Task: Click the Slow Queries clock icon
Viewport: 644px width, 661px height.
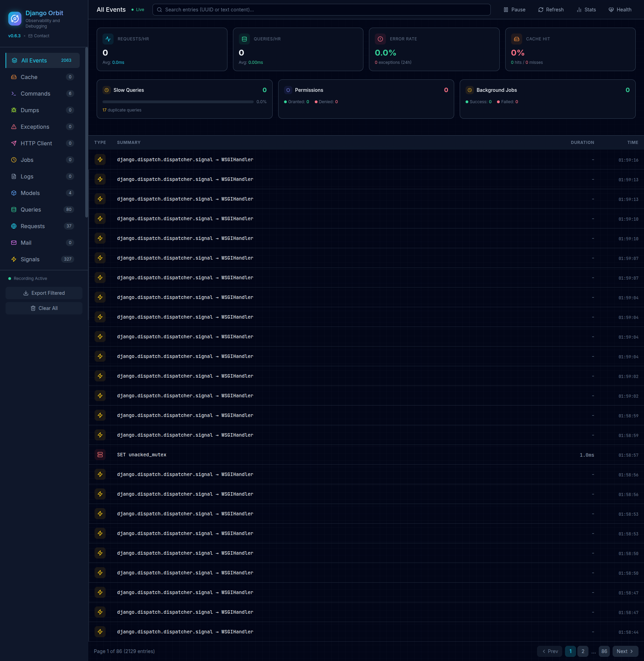Action: pyautogui.click(x=107, y=90)
